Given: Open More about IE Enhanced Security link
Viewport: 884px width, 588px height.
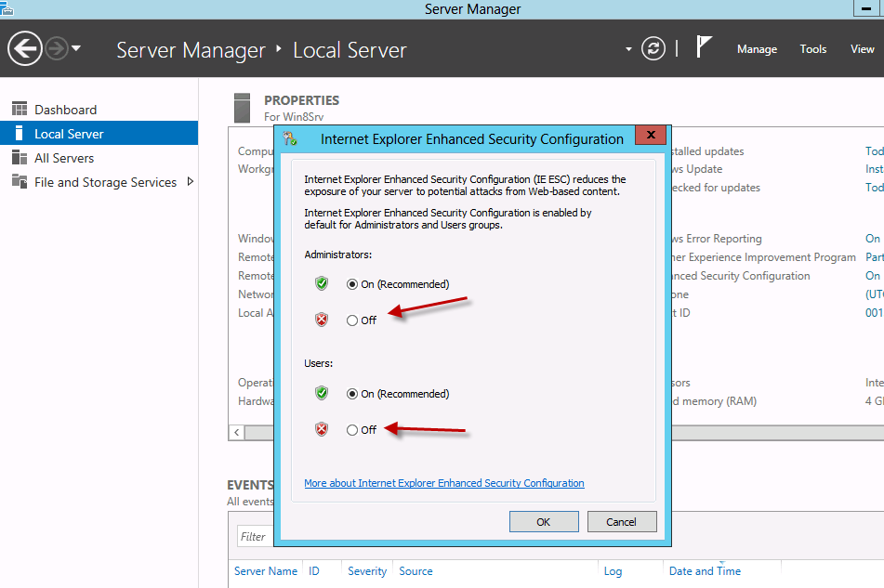Looking at the screenshot, I should [x=444, y=483].
